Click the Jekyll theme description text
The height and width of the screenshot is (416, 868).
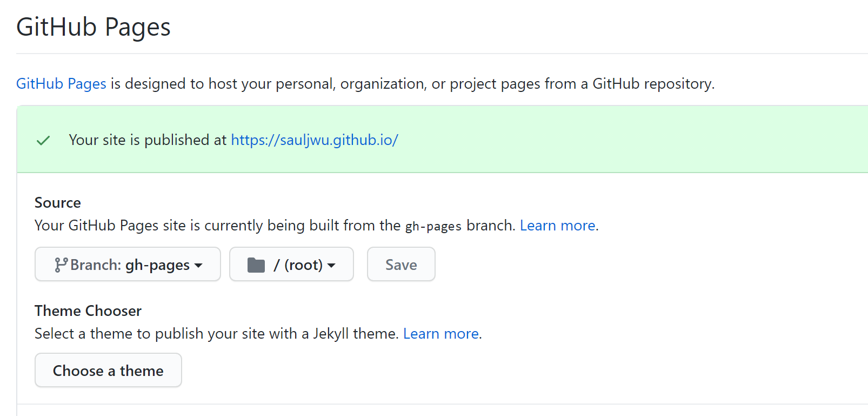pyautogui.click(x=217, y=334)
